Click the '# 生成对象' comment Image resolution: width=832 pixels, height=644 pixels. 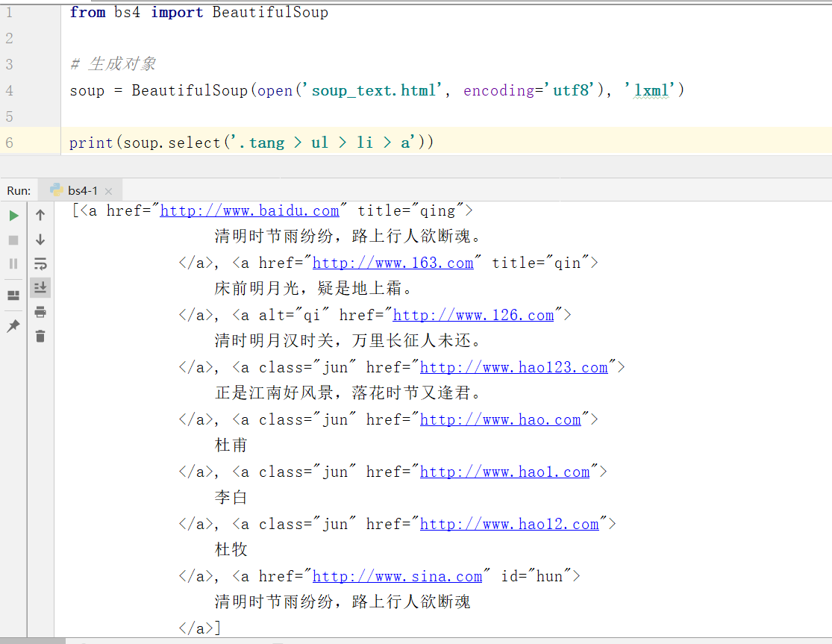pos(113,64)
